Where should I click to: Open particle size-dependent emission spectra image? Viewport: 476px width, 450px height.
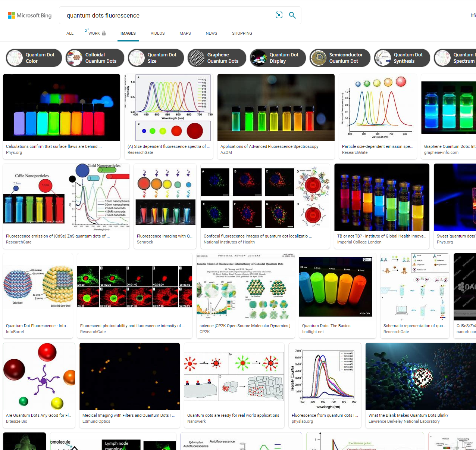click(378, 108)
